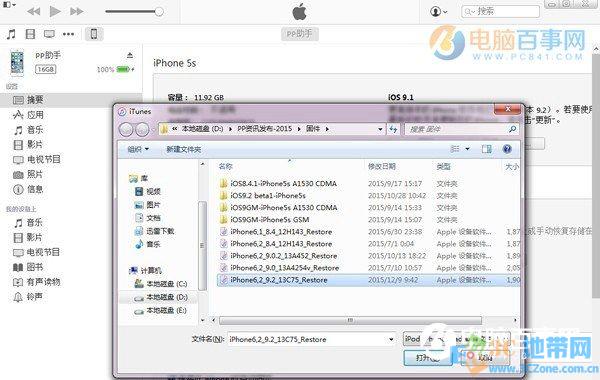Select 迅雷下载 in library tree
The width and height of the screenshot is (600, 380).
(x=155, y=231)
